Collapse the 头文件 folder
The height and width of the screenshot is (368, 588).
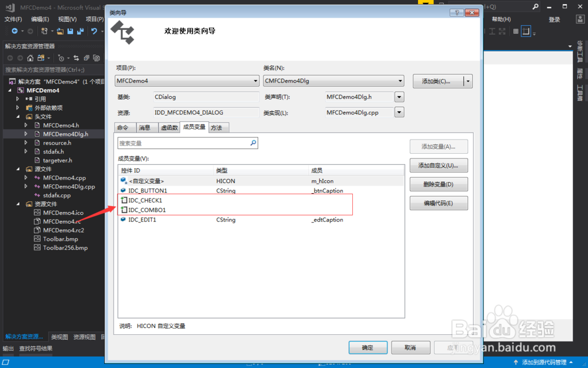pyautogui.click(x=18, y=117)
